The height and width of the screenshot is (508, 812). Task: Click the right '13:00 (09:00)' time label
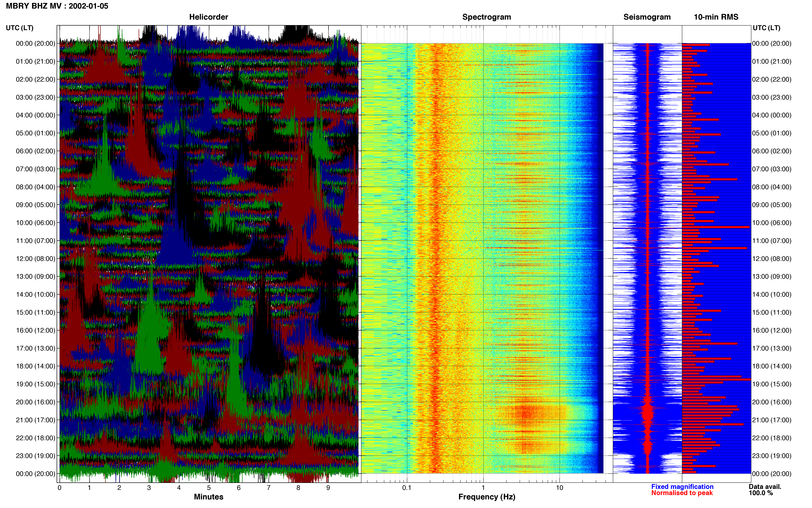point(772,277)
